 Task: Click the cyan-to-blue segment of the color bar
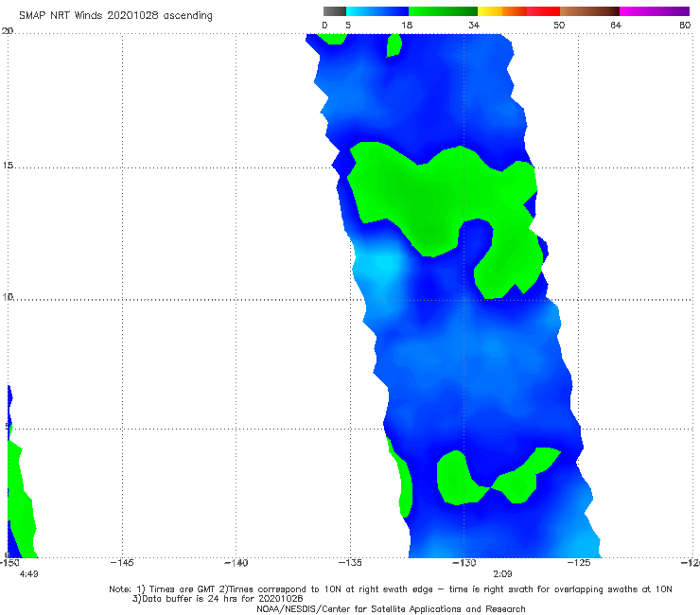click(x=377, y=11)
